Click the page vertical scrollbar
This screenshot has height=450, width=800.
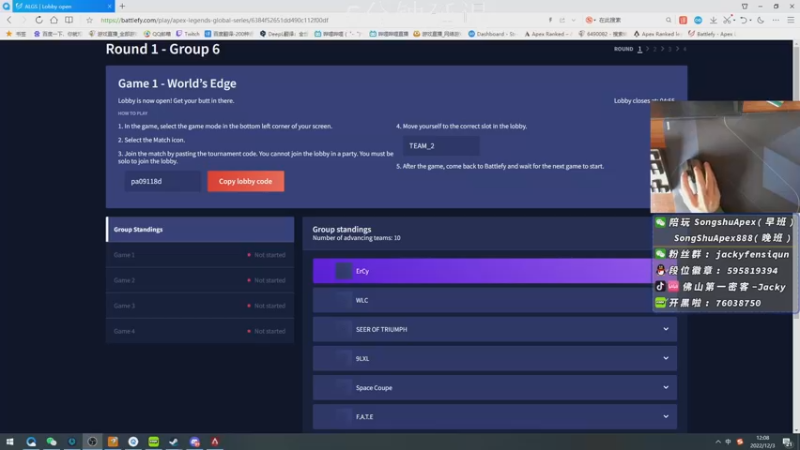(796, 237)
